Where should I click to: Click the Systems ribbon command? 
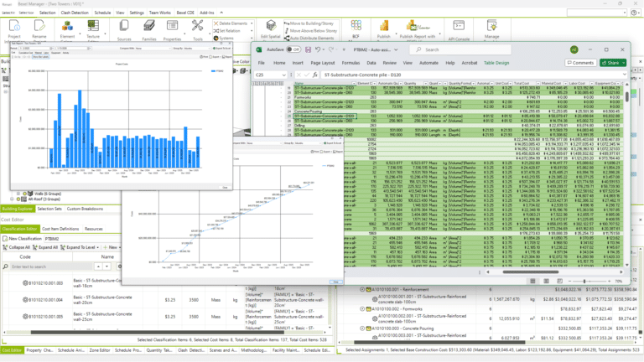tap(223, 39)
